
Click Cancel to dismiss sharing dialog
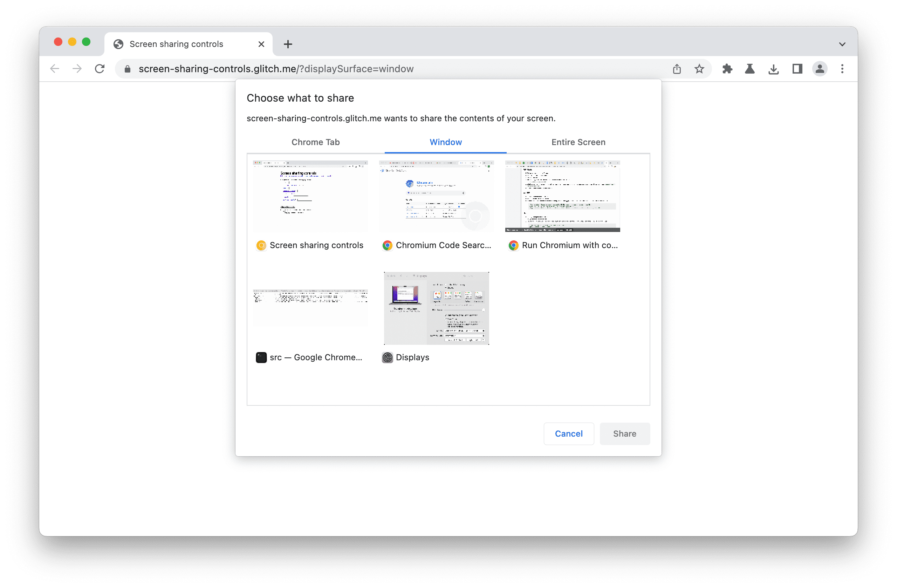coord(568,432)
